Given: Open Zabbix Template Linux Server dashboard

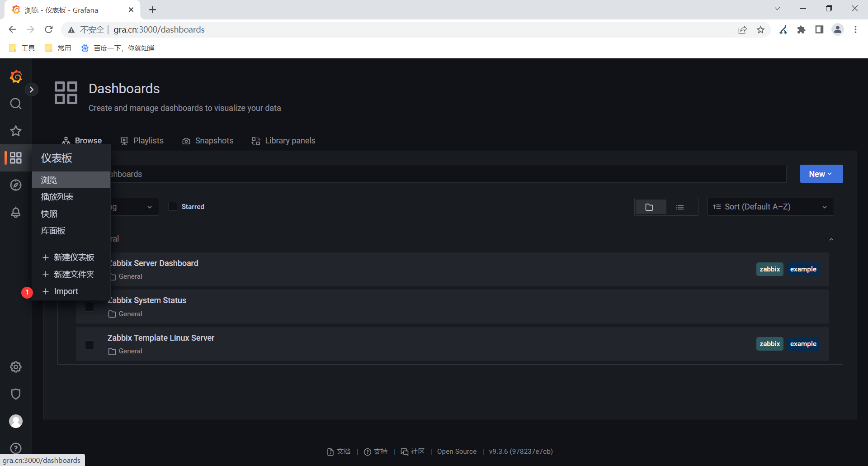Looking at the screenshot, I should (x=161, y=338).
